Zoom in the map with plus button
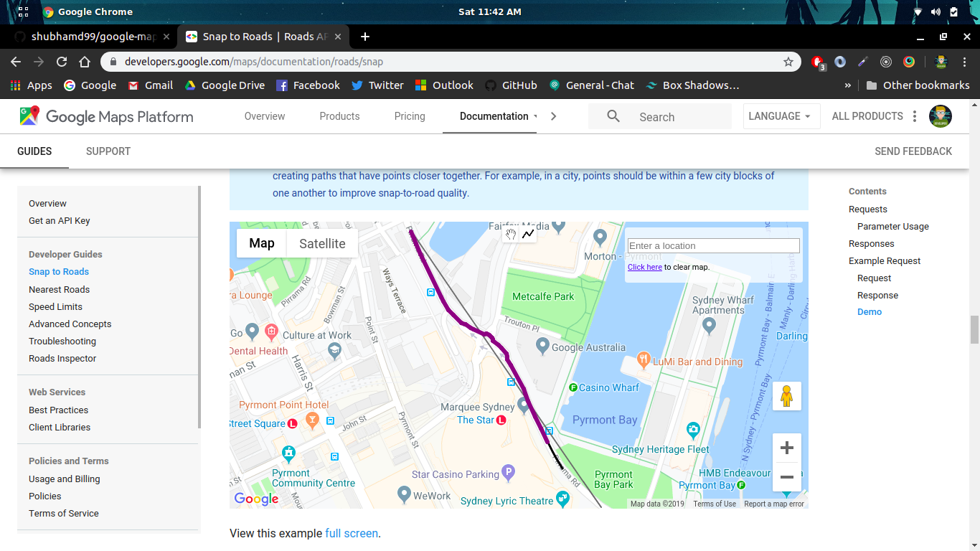The image size is (980, 551). click(x=787, y=448)
